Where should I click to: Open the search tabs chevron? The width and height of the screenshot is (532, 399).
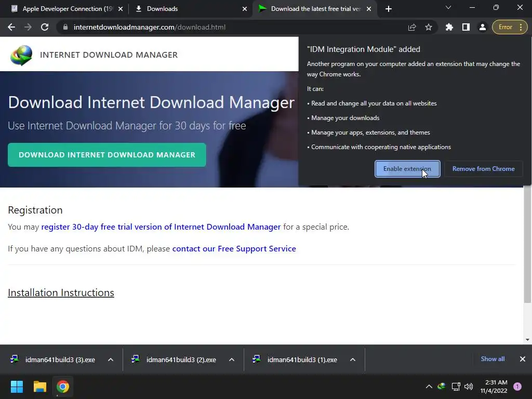point(448,7)
